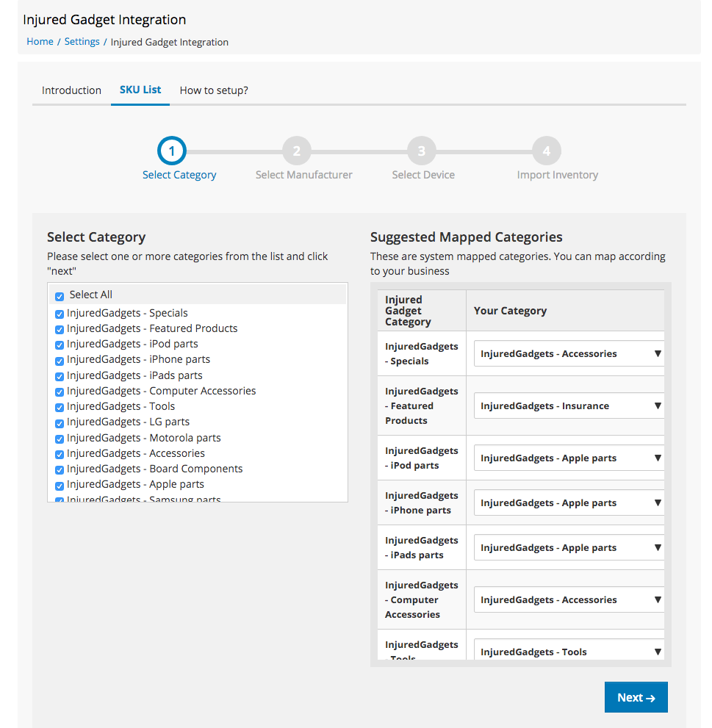This screenshot has width=712, height=728.
Task: Click the Import Inventory step label
Action: [x=558, y=175]
